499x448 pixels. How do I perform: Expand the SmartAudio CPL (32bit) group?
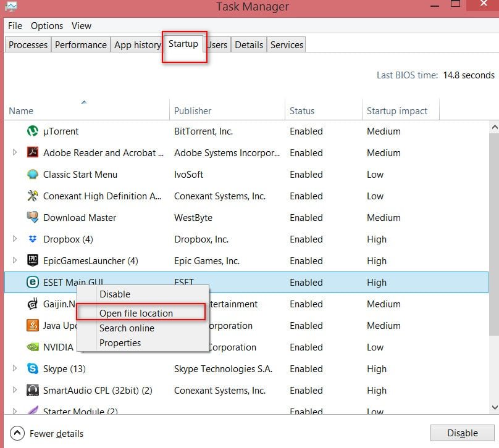[x=15, y=390]
